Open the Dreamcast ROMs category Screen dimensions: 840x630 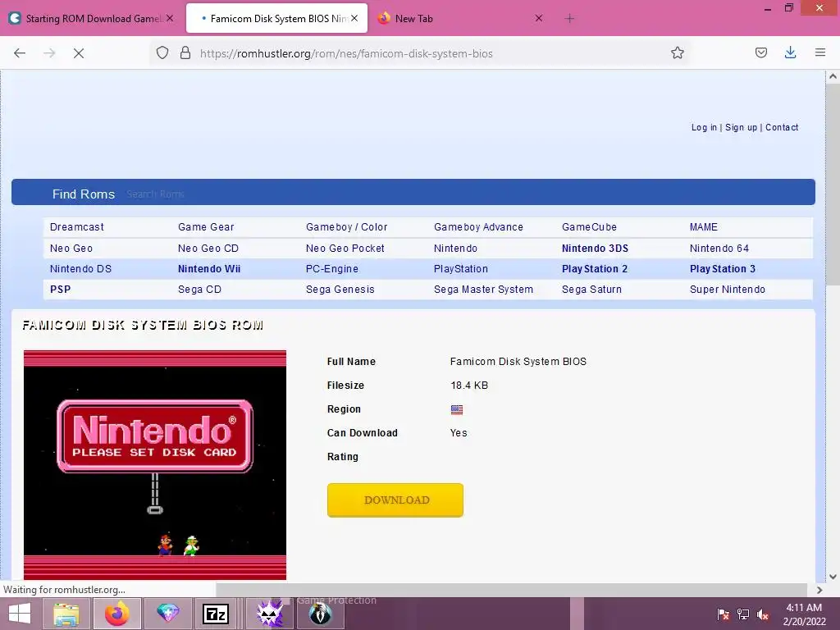(x=76, y=227)
